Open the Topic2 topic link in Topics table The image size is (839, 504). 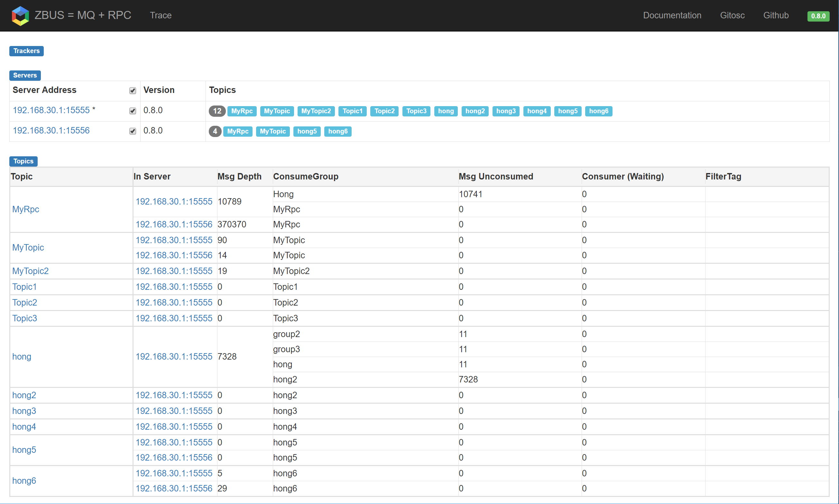point(25,303)
